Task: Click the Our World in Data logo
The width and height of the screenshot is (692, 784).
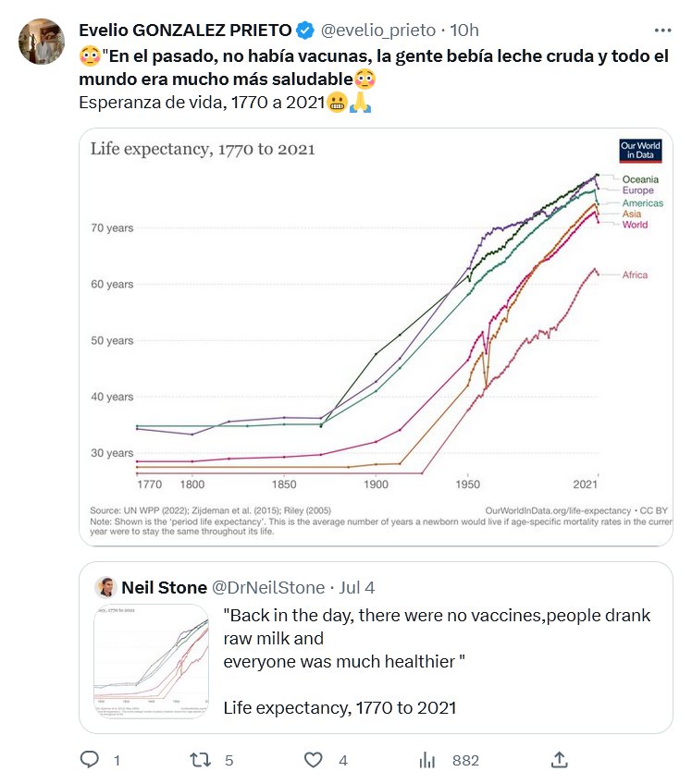Action: 640,151
